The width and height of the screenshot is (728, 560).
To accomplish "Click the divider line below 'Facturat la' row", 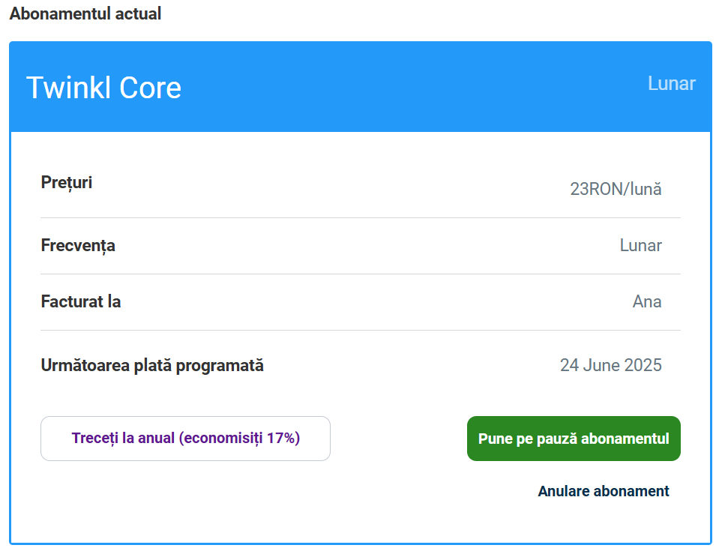I will click(361, 330).
